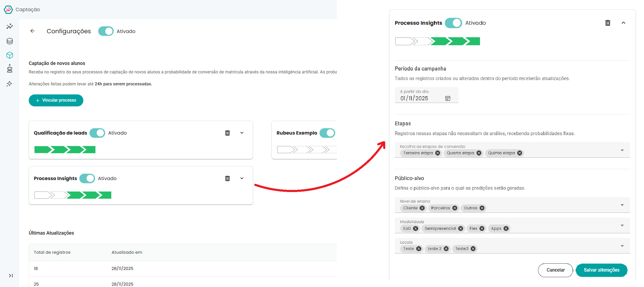Click the back arrow beside Configurações
Screen dimensions: 644x287
pos(32,31)
